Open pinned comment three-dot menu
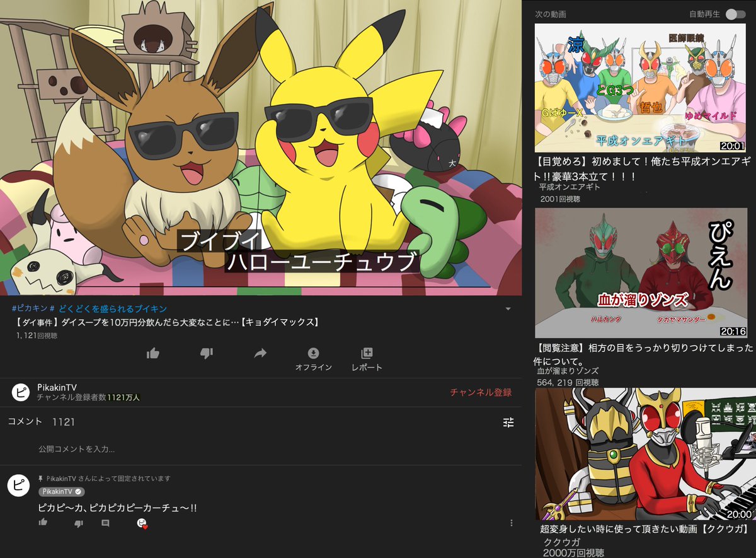 [511, 523]
